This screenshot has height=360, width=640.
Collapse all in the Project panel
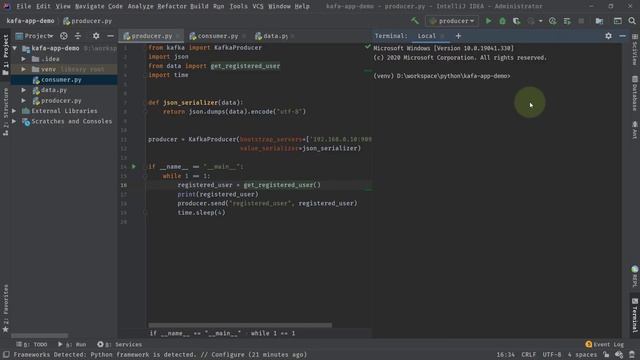pos(78,36)
